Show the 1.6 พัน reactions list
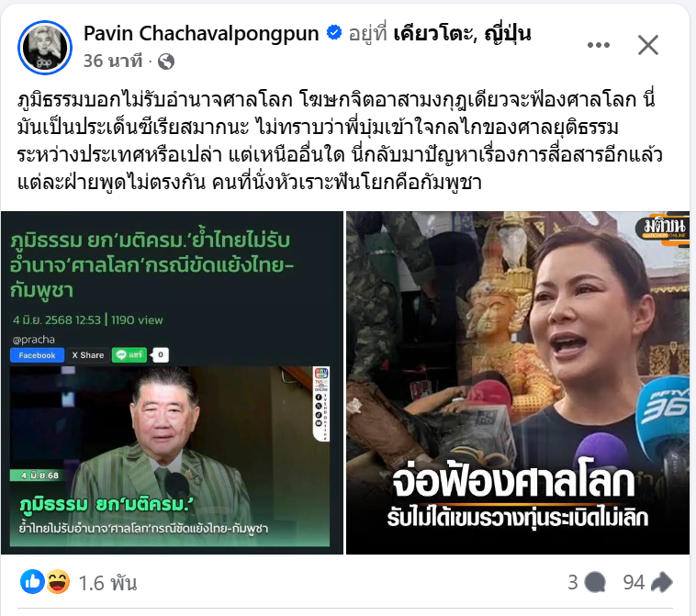This screenshot has width=696, height=616. coord(107,583)
